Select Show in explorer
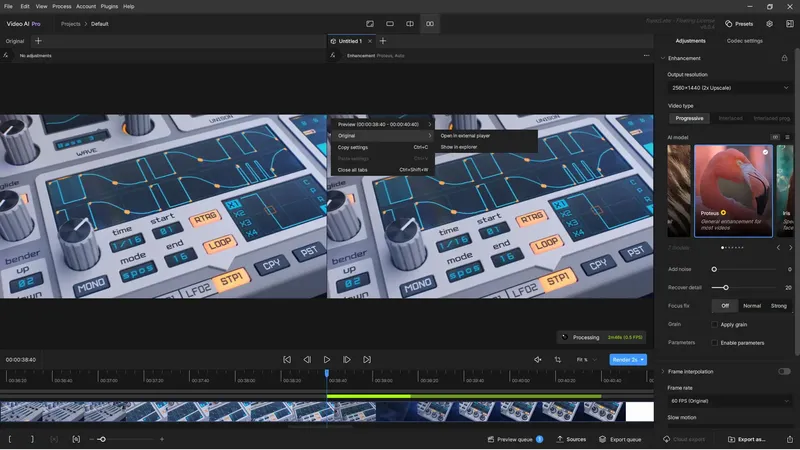Image resolution: width=800 pixels, height=450 pixels. pyautogui.click(x=486, y=147)
